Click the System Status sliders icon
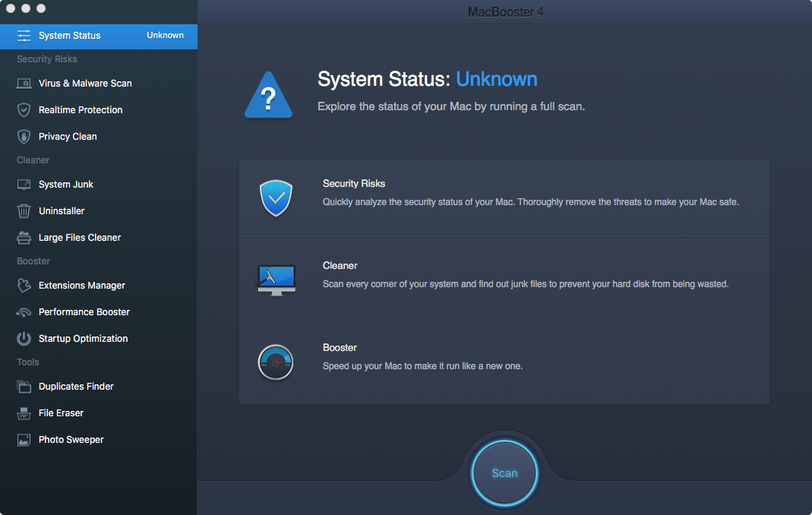This screenshot has height=515, width=812. pyautogui.click(x=24, y=36)
